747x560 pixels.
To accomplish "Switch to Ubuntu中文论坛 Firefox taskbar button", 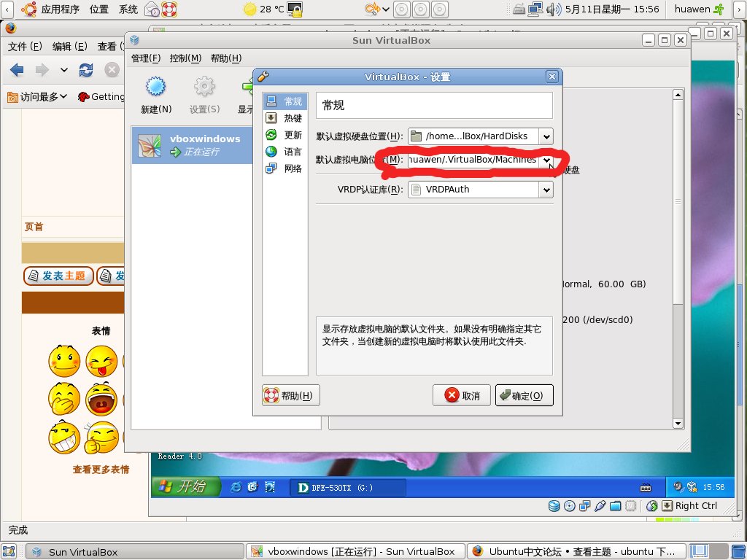I will click(x=576, y=552).
